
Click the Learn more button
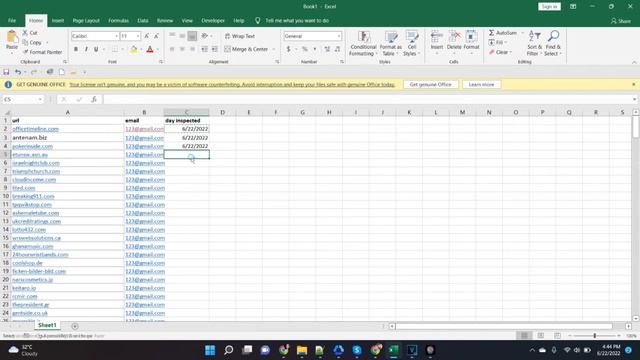pyautogui.click(x=481, y=84)
